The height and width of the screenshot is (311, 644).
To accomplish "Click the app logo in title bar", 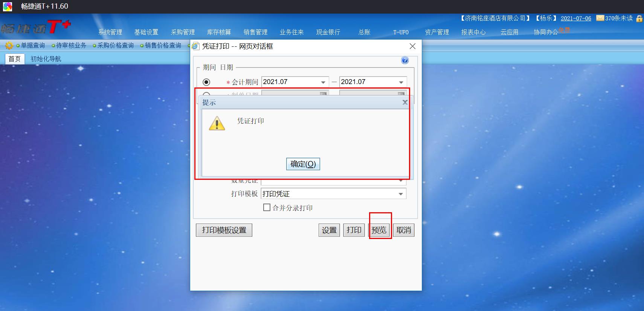I will click(8, 6).
